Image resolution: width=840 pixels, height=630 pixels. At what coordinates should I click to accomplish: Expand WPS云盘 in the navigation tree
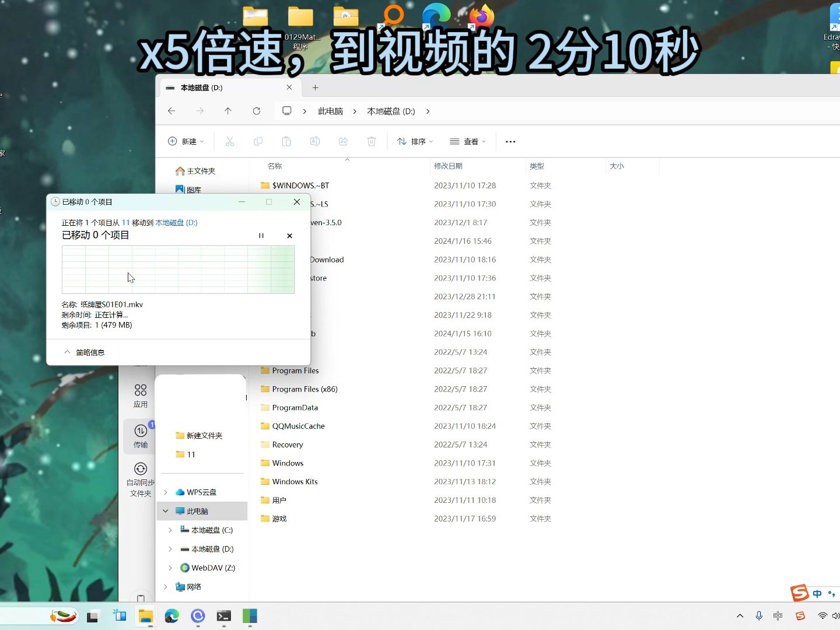(166, 492)
